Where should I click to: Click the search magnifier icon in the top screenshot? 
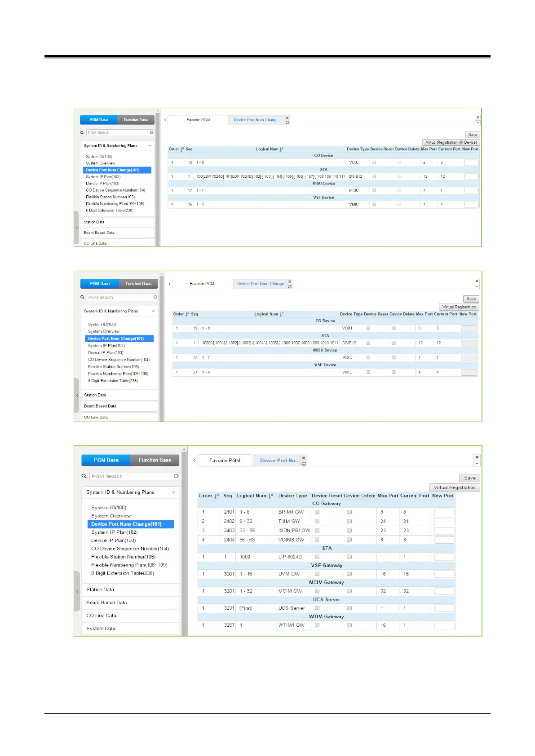pos(82,132)
